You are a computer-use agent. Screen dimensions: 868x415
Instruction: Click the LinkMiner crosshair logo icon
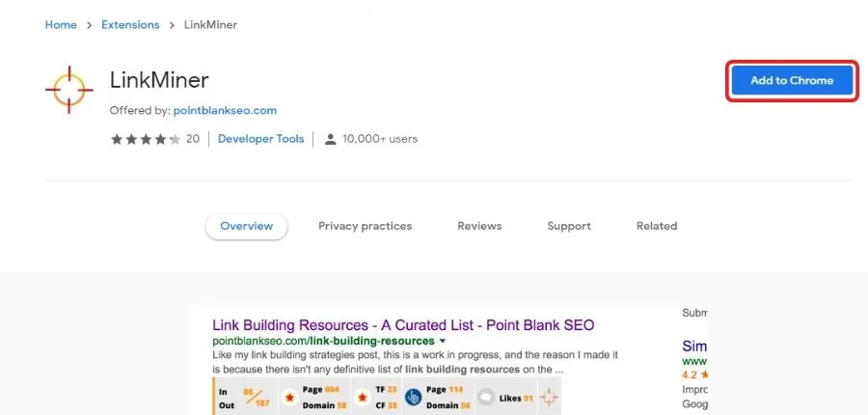(x=69, y=90)
